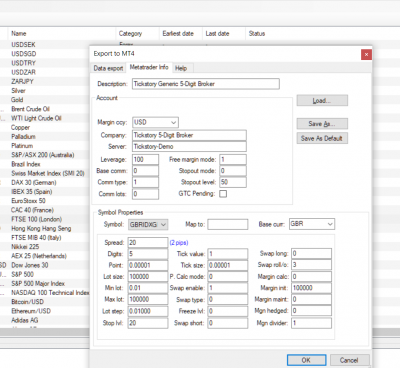The image size is (400, 368).
Task: Click the Leverage input field
Action: coord(145,159)
